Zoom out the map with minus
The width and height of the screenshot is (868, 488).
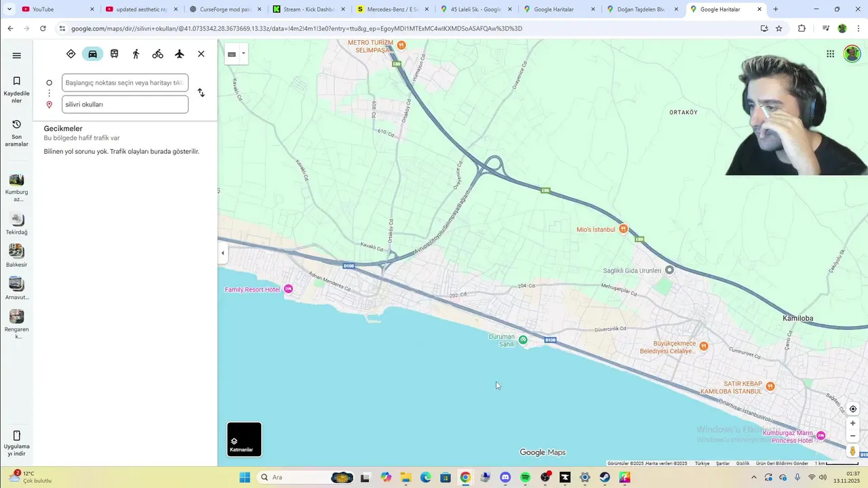[x=853, y=436]
